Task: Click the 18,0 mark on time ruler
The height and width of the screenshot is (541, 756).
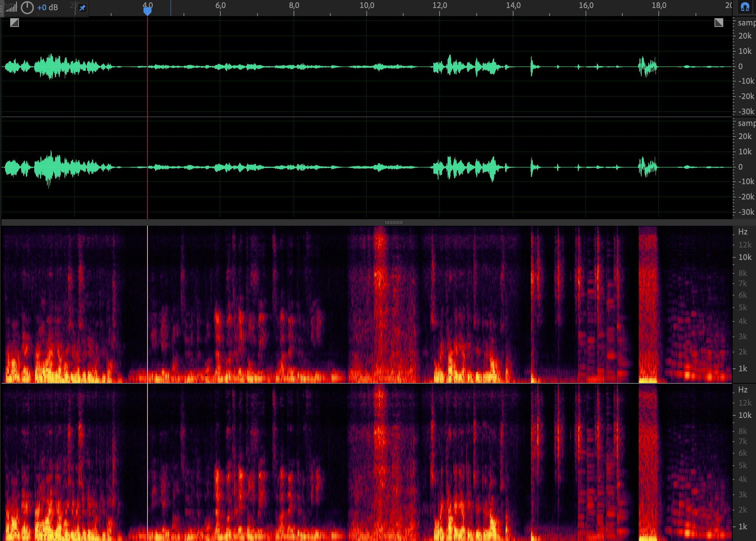Action: (x=659, y=6)
